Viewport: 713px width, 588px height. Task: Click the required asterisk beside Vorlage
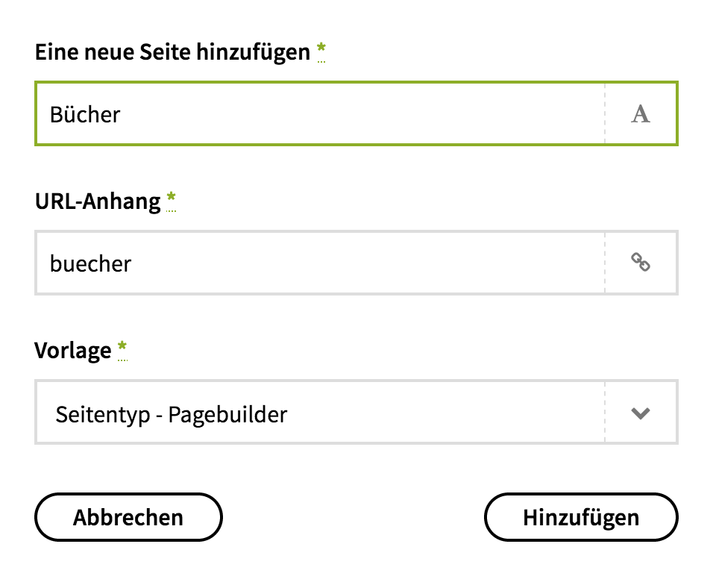(x=122, y=348)
